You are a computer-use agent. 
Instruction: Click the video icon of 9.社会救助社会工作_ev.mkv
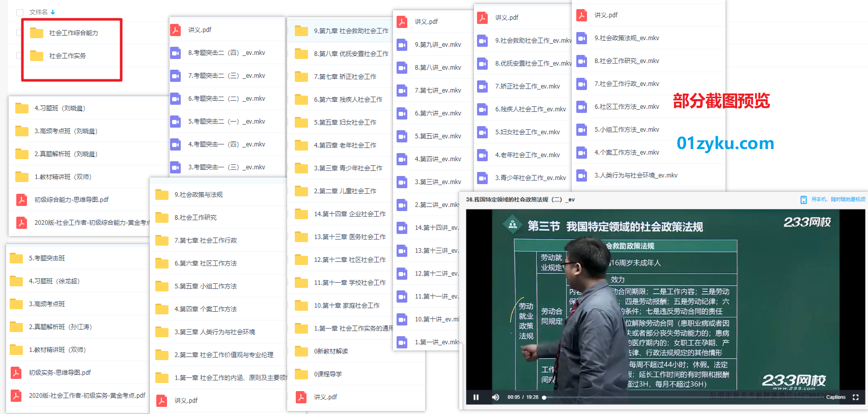483,41
